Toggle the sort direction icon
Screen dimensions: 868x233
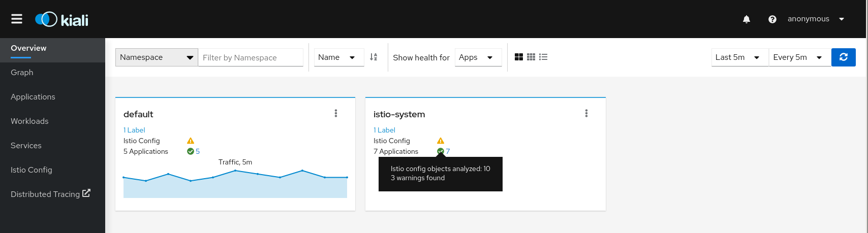point(374,57)
